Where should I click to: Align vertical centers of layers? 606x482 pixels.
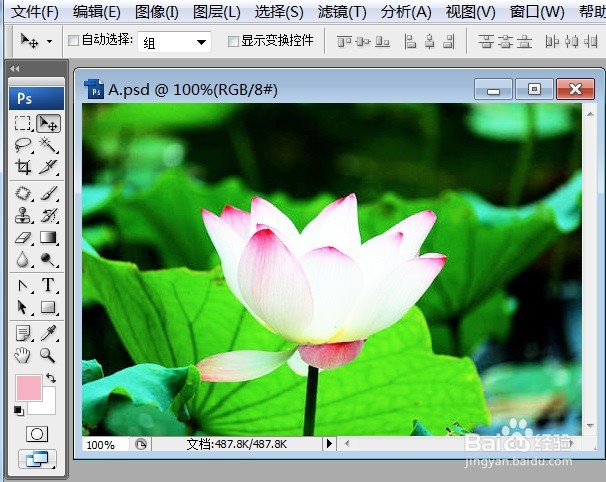pos(363,41)
